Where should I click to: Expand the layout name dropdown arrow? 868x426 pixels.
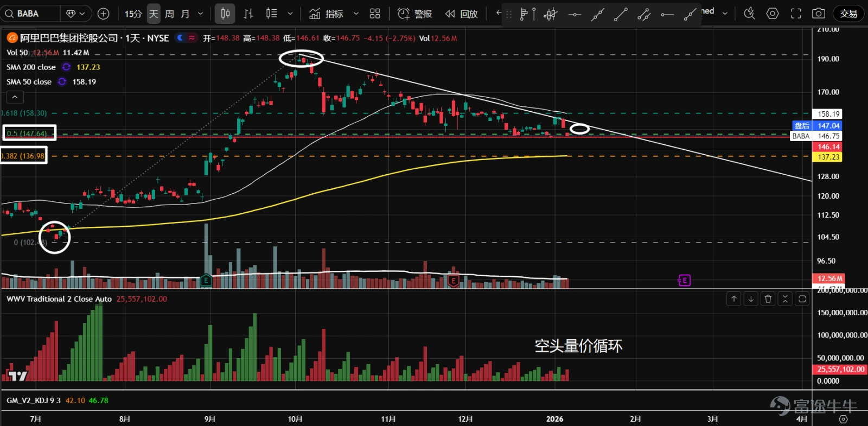point(725,13)
